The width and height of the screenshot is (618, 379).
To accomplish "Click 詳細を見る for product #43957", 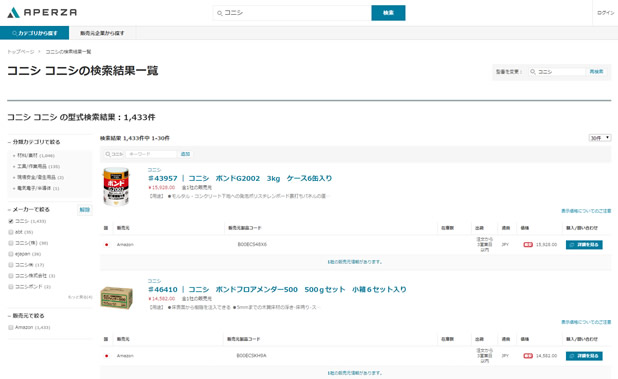I will tap(584, 245).
